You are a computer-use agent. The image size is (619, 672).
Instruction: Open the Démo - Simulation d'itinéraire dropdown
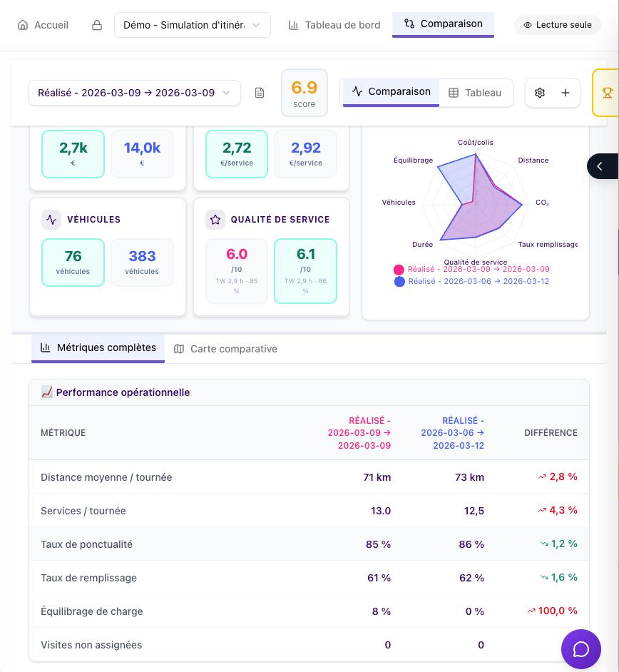point(192,25)
